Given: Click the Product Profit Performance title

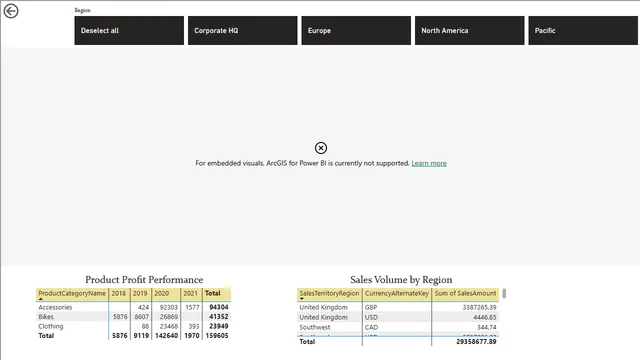Looking at the screenshot, I should click(x=144, y=280).
